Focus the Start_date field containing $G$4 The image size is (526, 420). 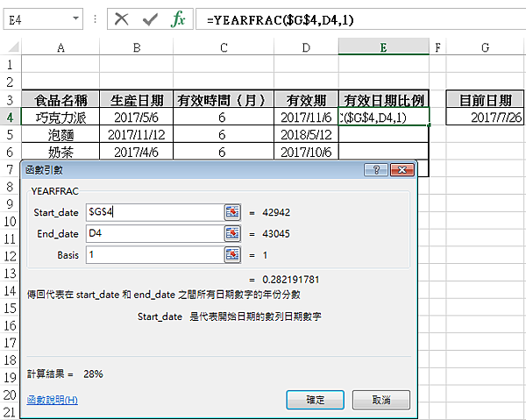155,212
